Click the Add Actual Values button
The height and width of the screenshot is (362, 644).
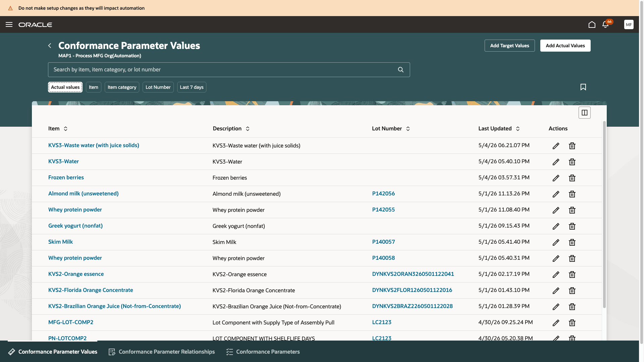pos(565,46)
